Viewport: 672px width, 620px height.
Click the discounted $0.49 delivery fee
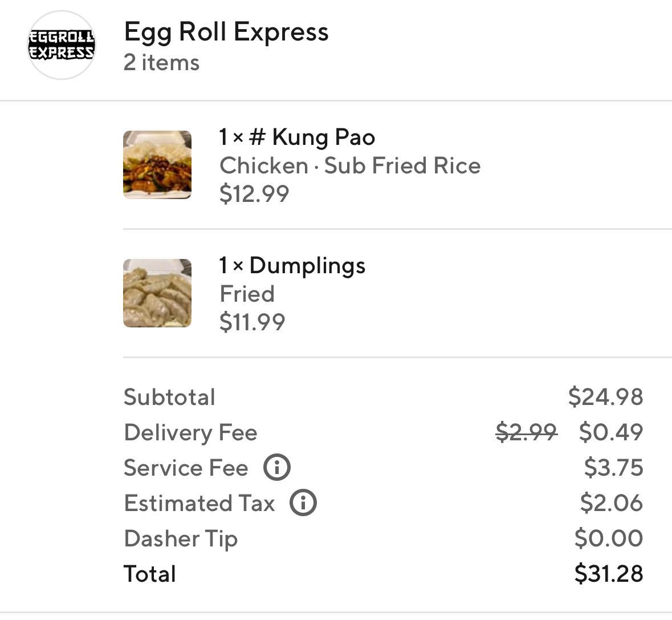tap(610, 432)
